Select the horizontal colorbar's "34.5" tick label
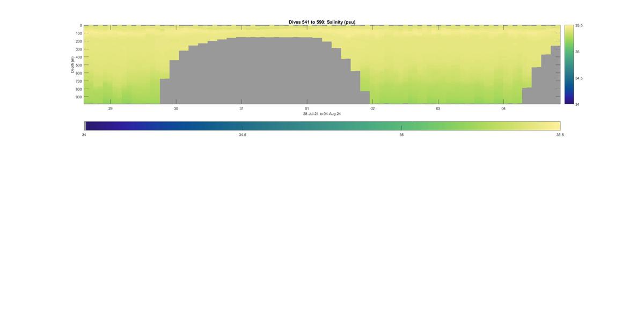The image size is (644, 334). pos(243,135)
